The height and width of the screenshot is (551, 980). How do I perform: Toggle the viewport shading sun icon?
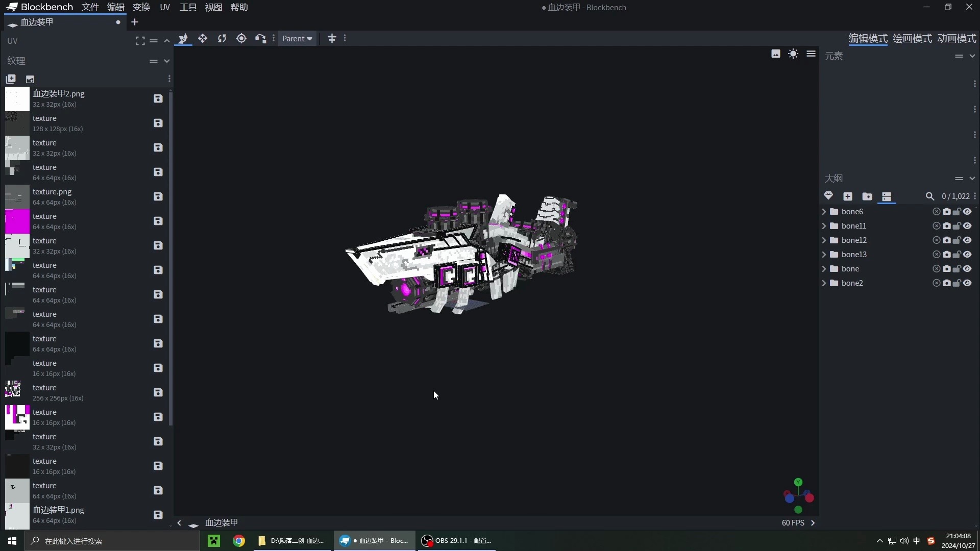[x=793, y=54]
